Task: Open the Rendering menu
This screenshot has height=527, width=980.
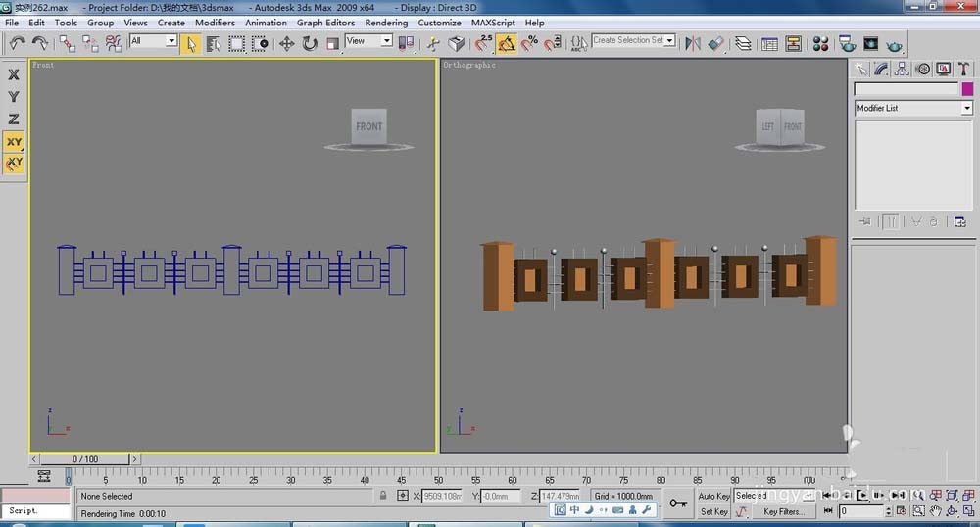Action: 387,23
